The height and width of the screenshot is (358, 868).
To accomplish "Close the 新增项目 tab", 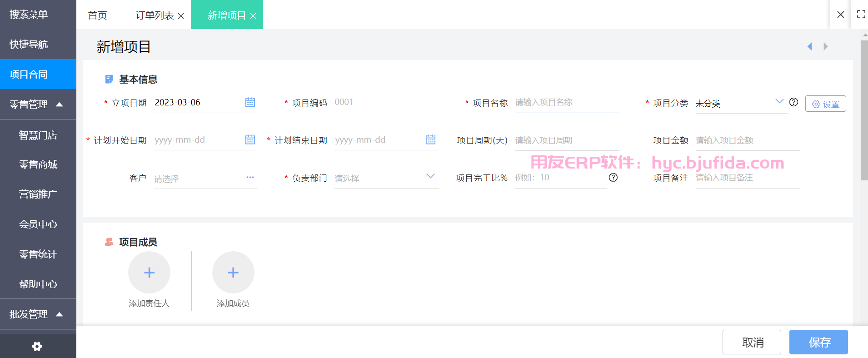I will (x=253, y=16).
